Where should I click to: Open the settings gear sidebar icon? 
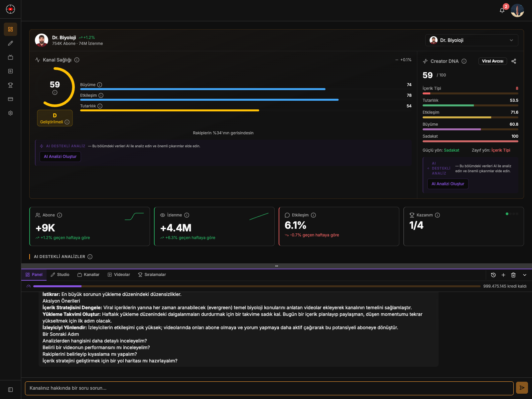click(10, 113)
